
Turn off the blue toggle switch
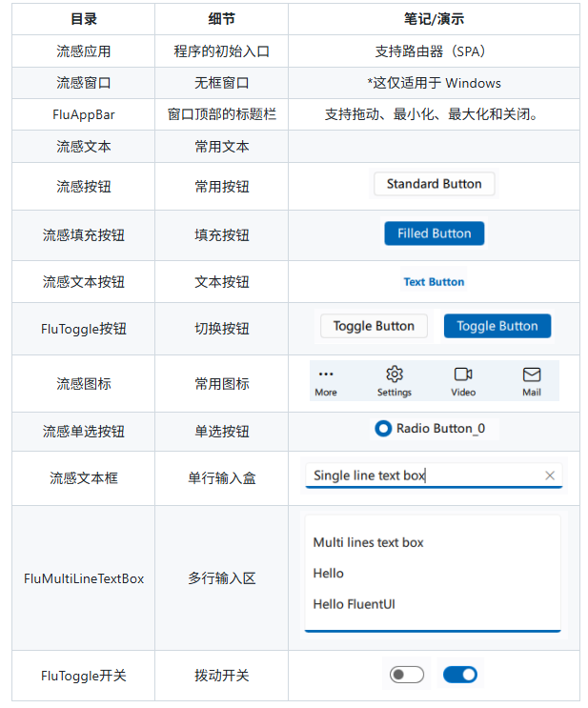point(460,675)
